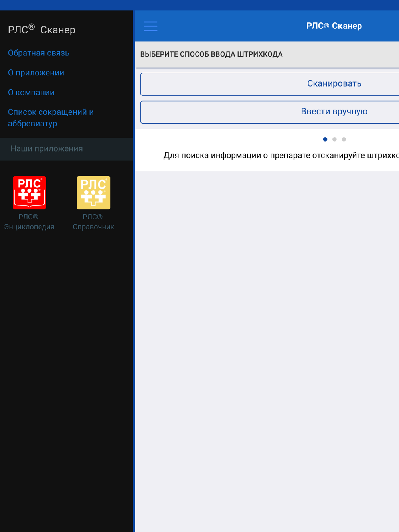This screenshot has height=532, width=399.
Task: Select the first page indicator dot
Action: tap(325, 139)
